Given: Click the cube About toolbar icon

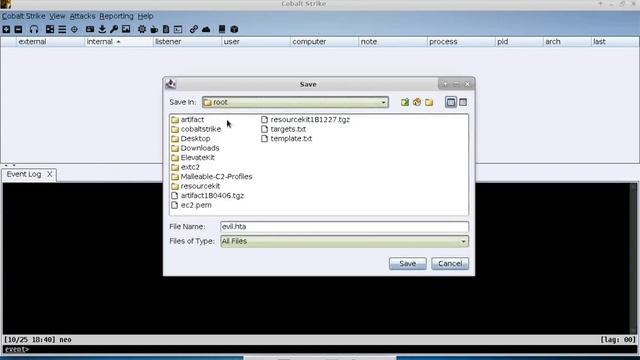Looking at the screenshot, I should point(234,29).
